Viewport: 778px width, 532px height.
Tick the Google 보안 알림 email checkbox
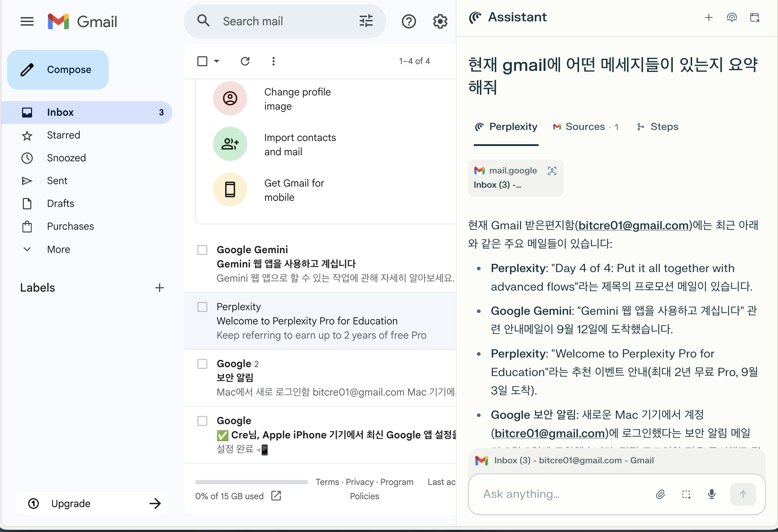pyautogui.click(x=202, y=364)
